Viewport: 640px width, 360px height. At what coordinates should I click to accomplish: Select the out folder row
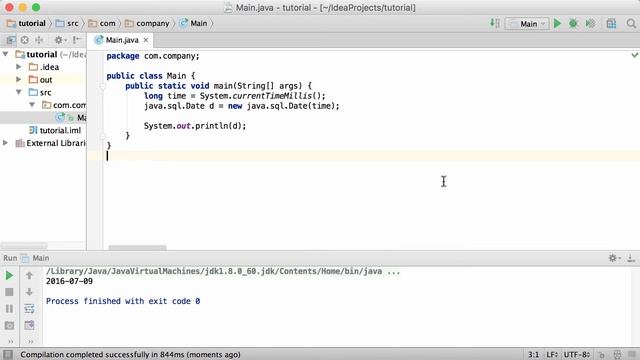point(43,80)
